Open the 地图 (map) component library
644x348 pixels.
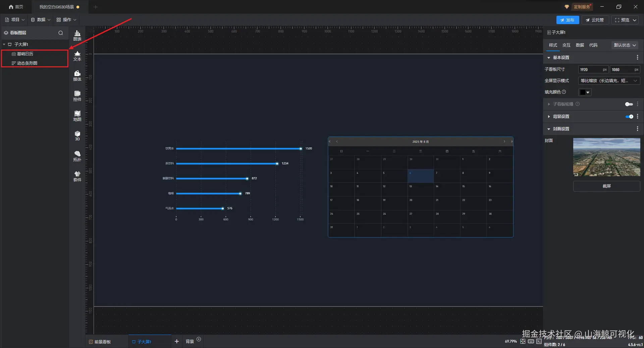click(x=77, y=116)
